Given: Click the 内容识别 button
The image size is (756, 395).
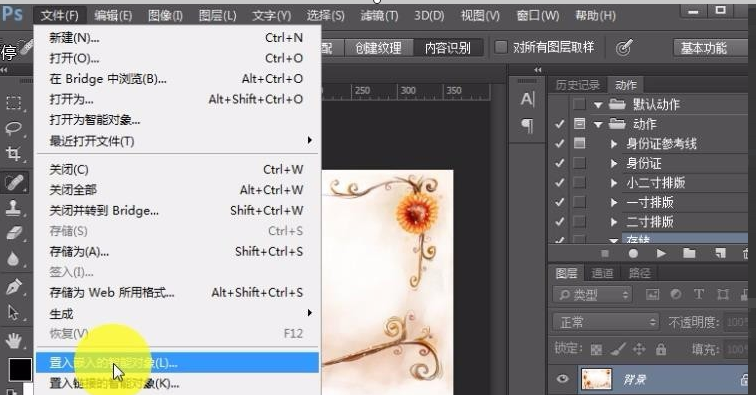Looking at the screenshot, I should point(447,48).
